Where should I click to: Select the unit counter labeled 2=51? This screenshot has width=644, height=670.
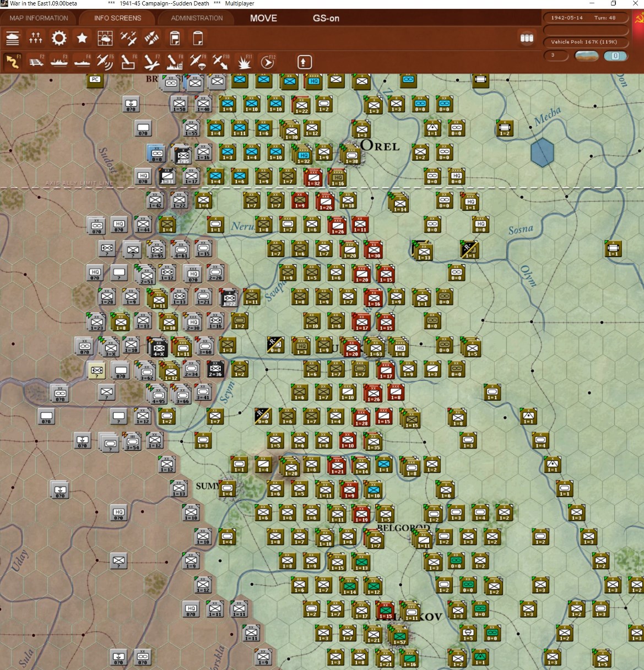coord(147,274)
